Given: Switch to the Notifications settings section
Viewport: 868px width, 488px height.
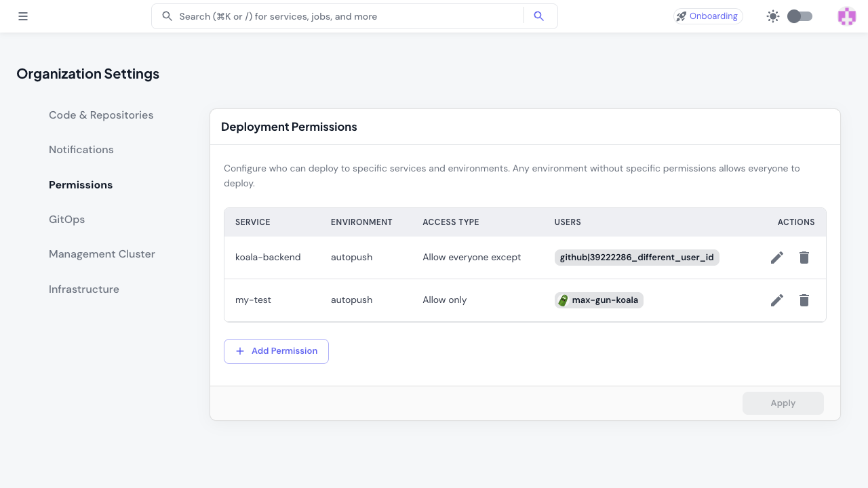Looking at the screenshot, I should click(81, 150).
